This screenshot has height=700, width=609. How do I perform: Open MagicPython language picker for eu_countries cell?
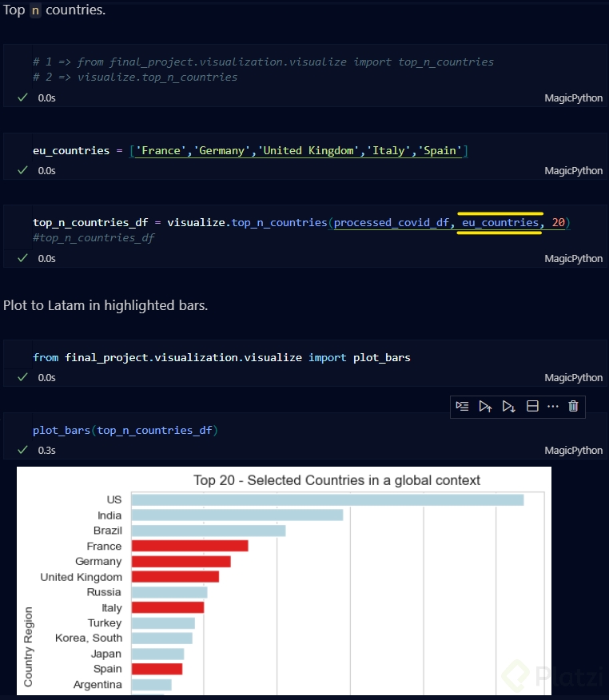(x=573, y=171)
